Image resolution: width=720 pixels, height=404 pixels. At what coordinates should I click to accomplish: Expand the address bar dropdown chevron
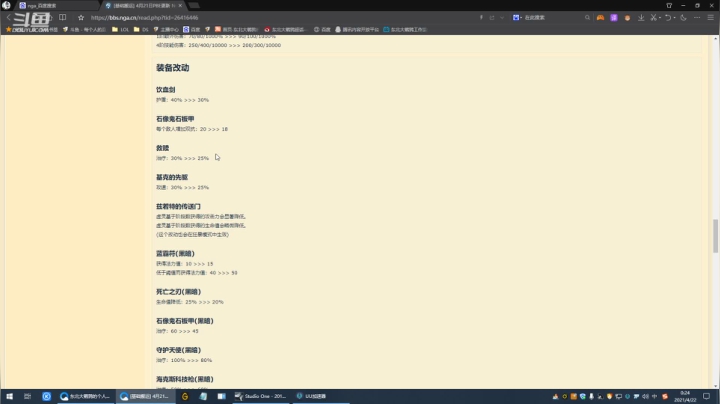[x=502, y=17]
